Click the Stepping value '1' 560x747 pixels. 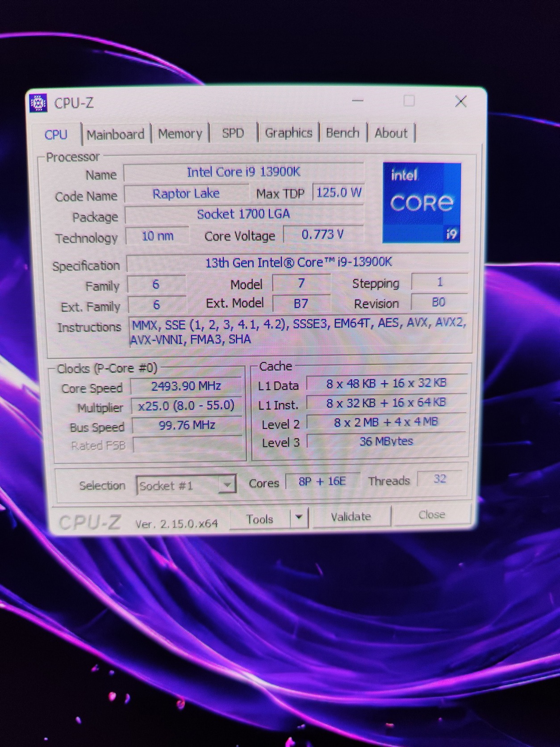pos(440,282)
